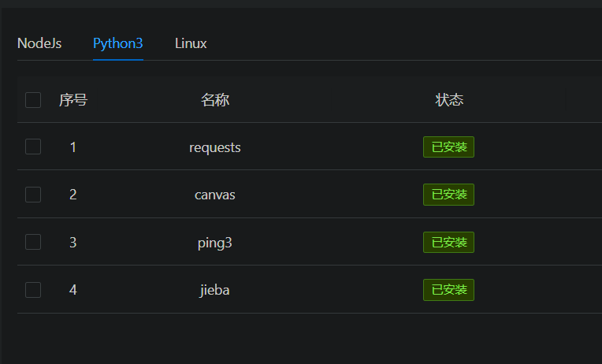Viewport: 602px width, 364px height.
Task: Toggle the select-all checkbox in header
Action: coord(33,100)
